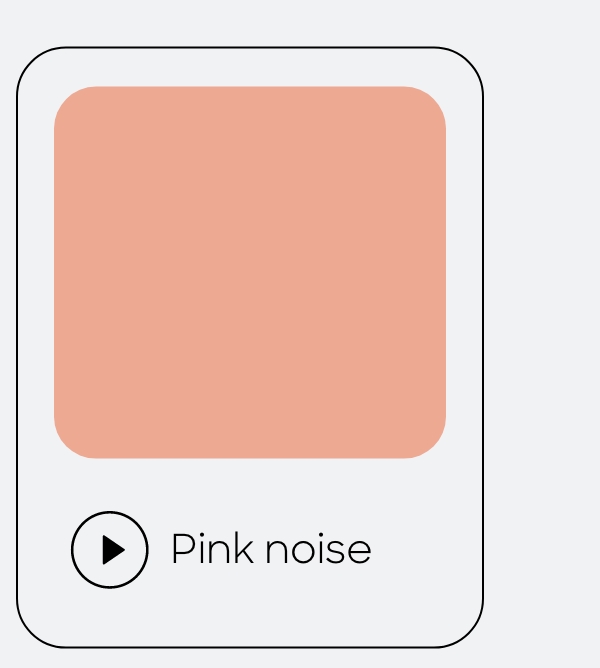The image size is (600, 668).
Task: Click the circular play button icon
Action: click(x=110, y=550)
